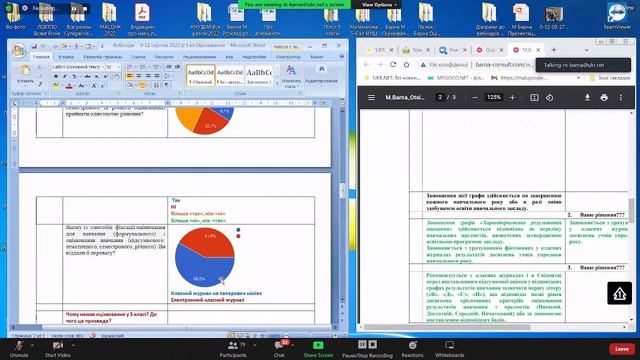Click the red font color icon in Word
Screen dimensions: 640x360
point(69,86)
